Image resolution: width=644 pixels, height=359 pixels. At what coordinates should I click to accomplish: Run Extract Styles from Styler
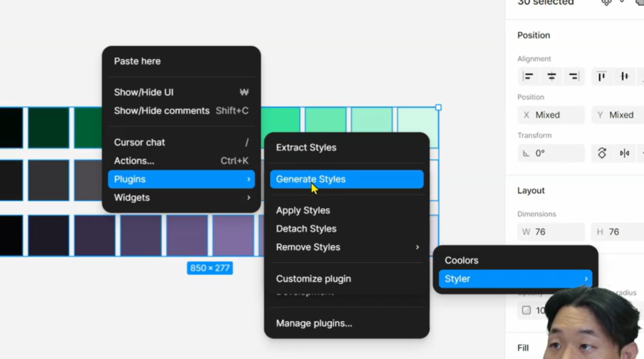[x=347, y=148]
